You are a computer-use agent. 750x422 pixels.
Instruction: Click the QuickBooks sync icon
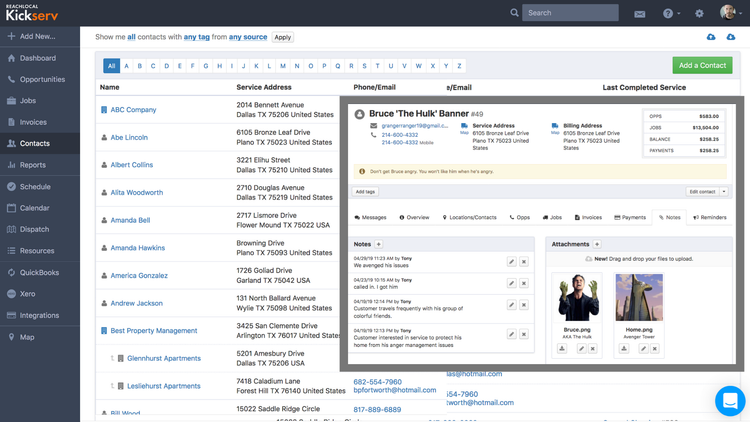[11, 272]
